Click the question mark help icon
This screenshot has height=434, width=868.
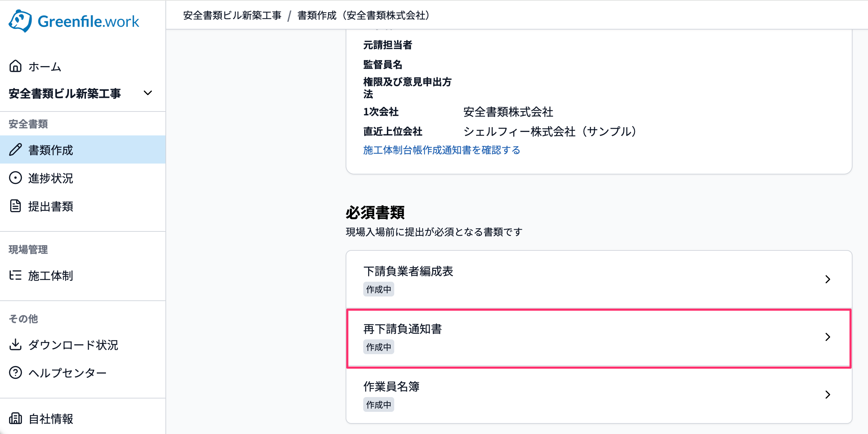pos(15,372)
